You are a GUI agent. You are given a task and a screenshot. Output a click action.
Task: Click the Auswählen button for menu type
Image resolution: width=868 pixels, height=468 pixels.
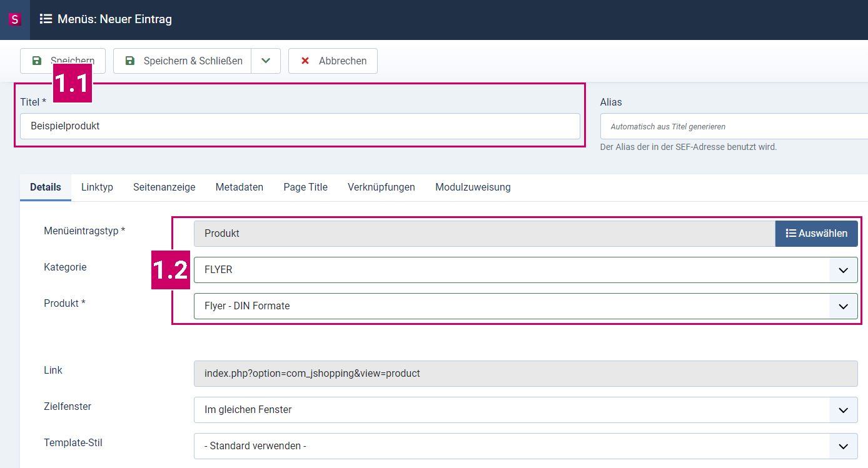click(817, 234)
